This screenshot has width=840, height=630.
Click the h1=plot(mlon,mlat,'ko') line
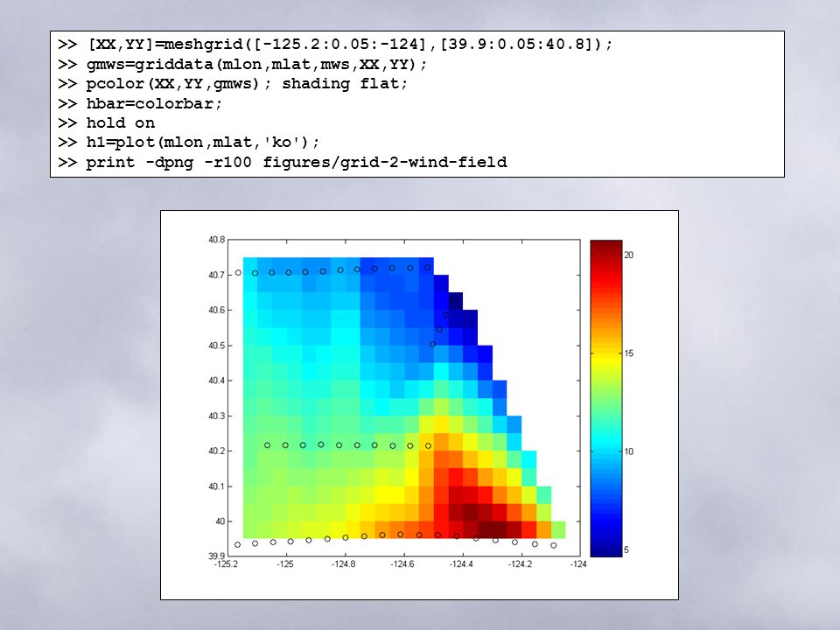click(189, 143)
